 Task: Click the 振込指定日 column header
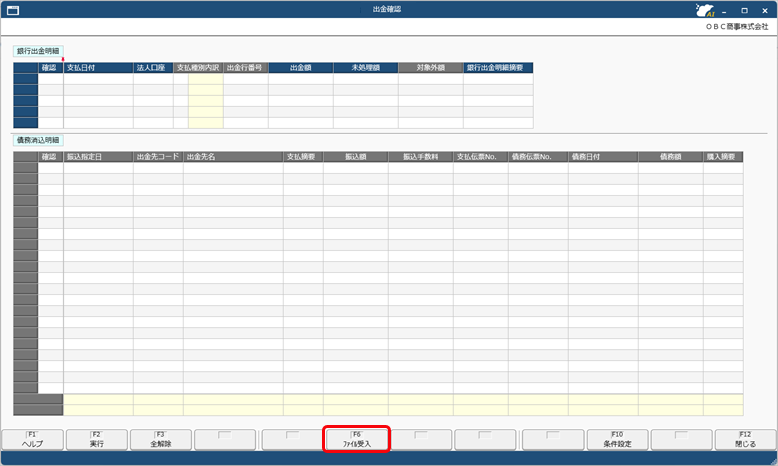[x=98, y=157]
